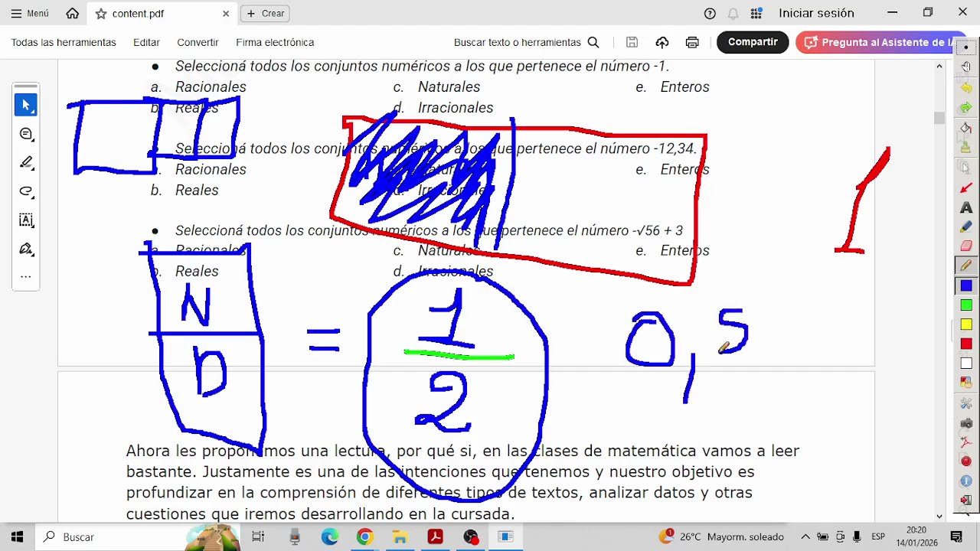Image resolution: width=980 pixels, height=551 pixels.
Task: Click the search magnifier icon
Action: click(x=593, y=42)
